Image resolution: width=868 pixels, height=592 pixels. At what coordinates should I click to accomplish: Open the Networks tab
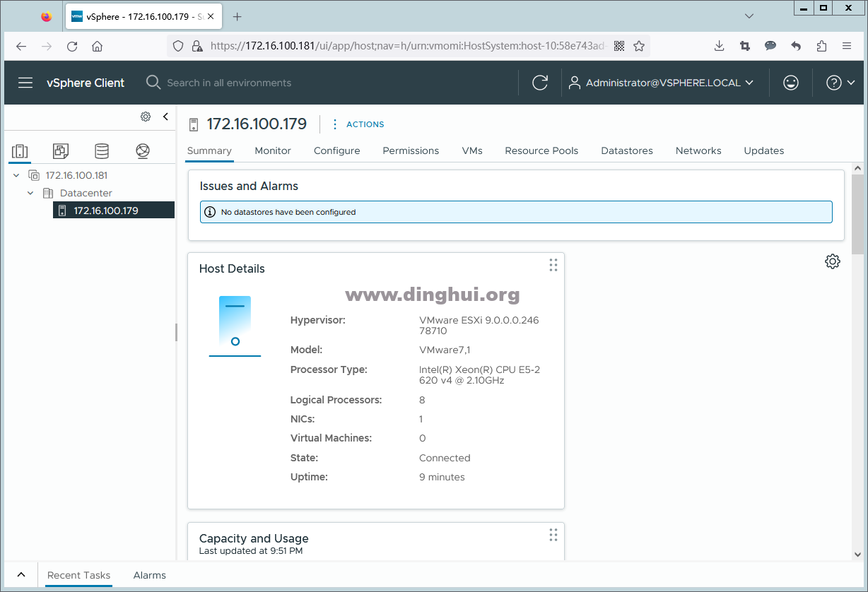[698, 150]
